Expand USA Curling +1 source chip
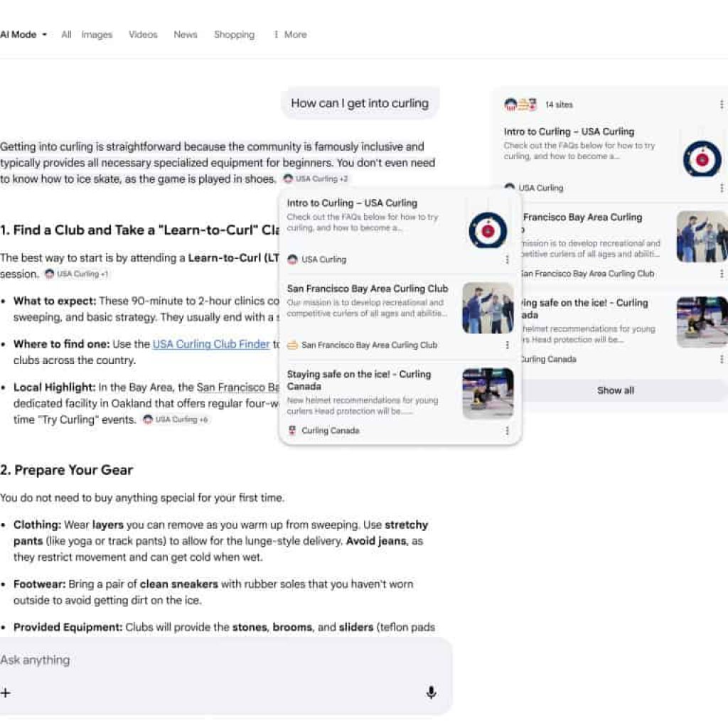728x728 pixels. pyautogui.click(x=77, y=274)
